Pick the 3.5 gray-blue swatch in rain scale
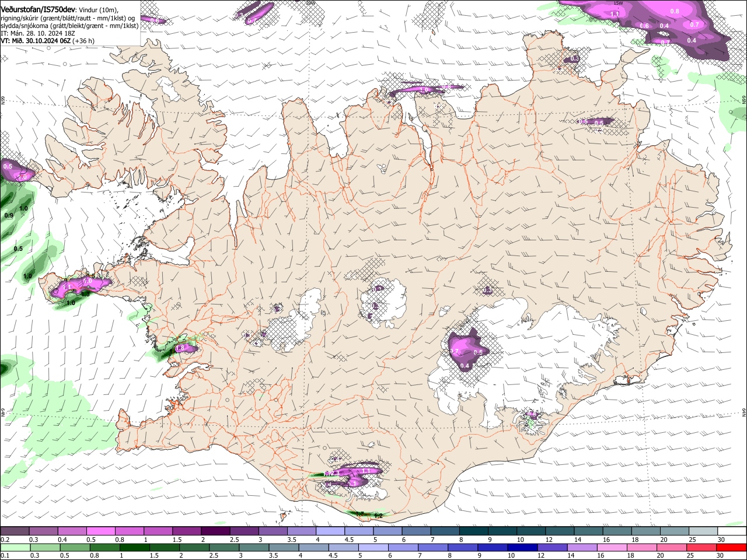The image size is (747, 560). tap(284, 548)
